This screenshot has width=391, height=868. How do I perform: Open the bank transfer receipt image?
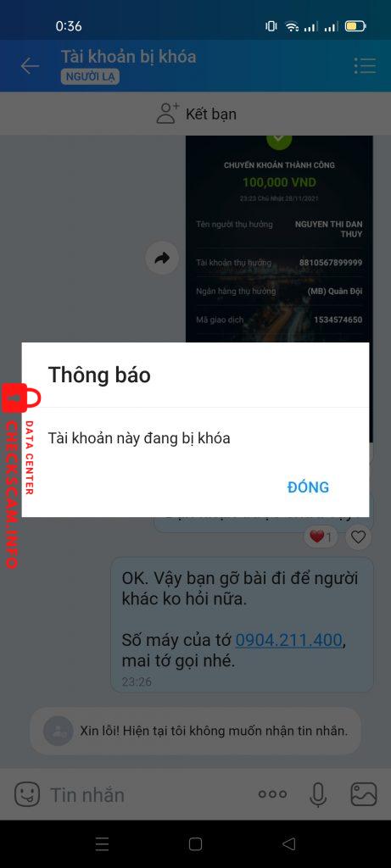tap(279, 238)
